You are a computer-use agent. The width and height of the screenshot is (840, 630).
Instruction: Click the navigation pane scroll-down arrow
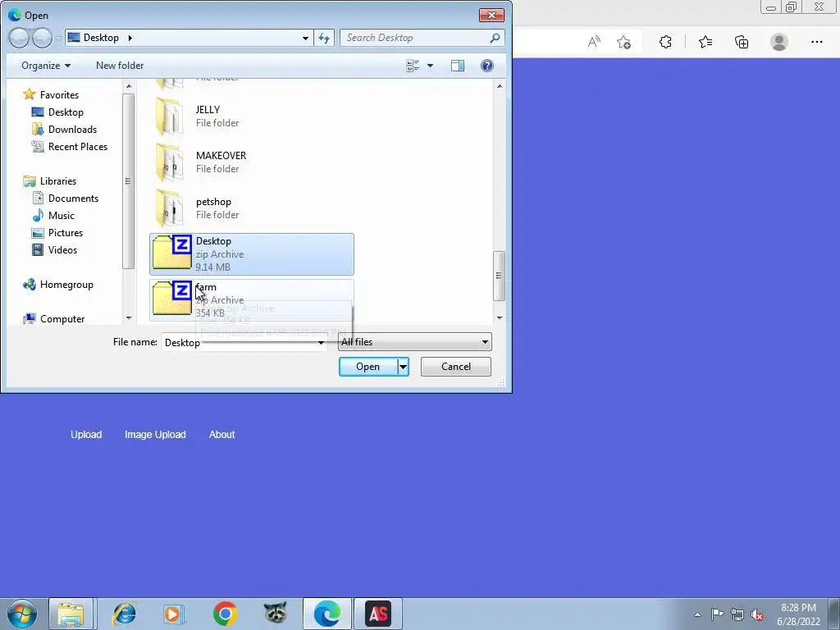click(129, 318)
